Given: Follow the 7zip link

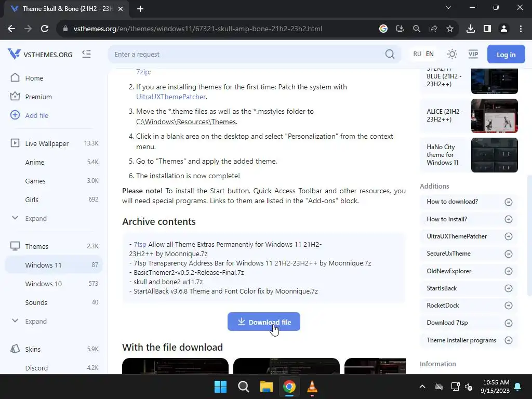Looking at the screenshot, I should tap(142, 72).
